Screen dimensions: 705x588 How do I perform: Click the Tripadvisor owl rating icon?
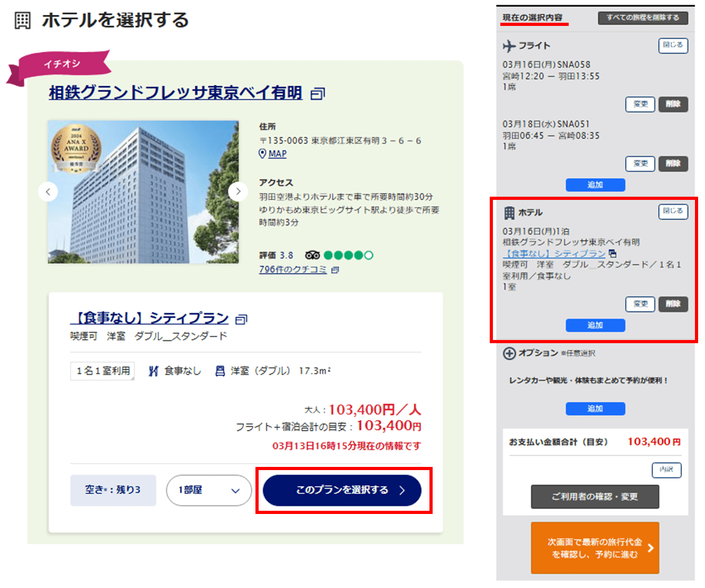pos(313,255)
